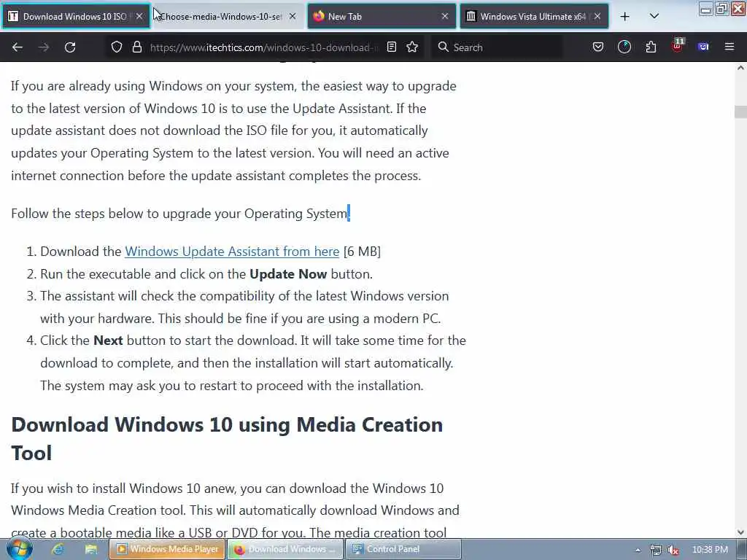Close the Download Windows 10 ISO tab
The image size is (747, 560).
click(x=139, y=17)
